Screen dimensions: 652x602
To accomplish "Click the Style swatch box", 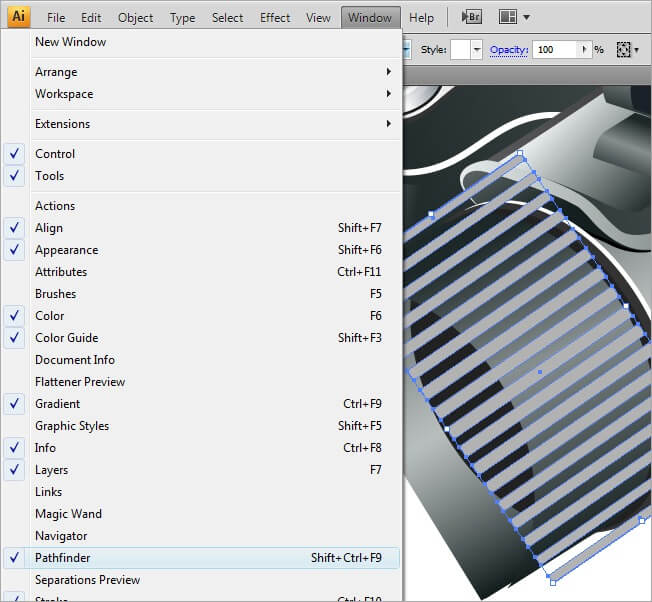I will click(x=461, y=49).
